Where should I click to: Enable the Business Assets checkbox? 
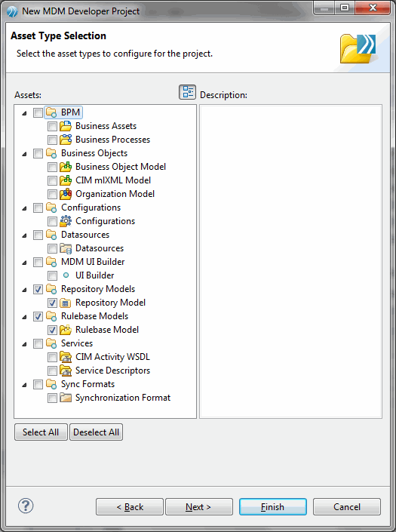(52, 126)
